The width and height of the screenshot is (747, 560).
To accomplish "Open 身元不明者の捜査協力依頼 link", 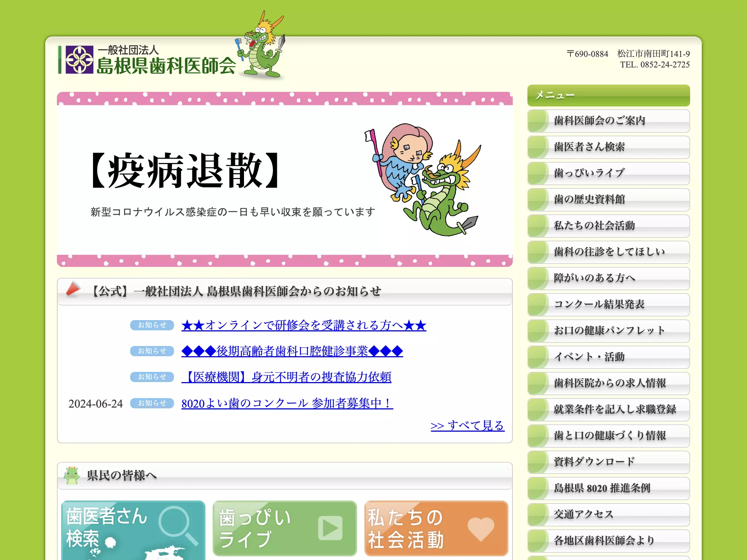I will tap(286, 377).
